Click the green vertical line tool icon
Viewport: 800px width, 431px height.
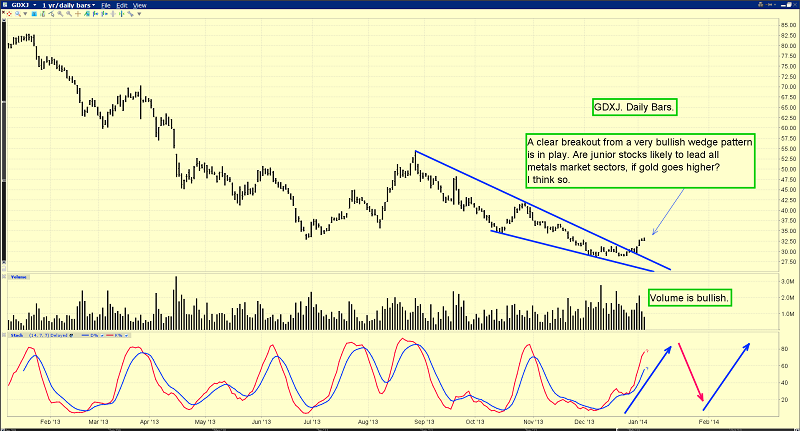[121, 14]
